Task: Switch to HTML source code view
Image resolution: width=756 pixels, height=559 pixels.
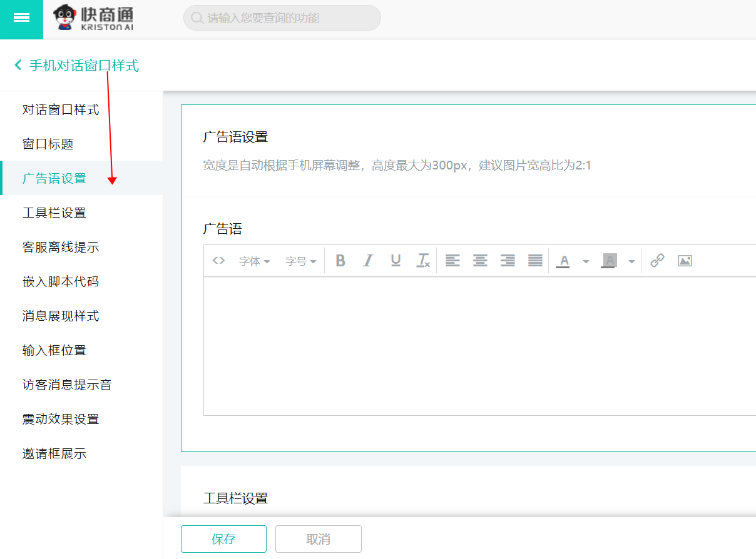Action: (x=218, y=261)
